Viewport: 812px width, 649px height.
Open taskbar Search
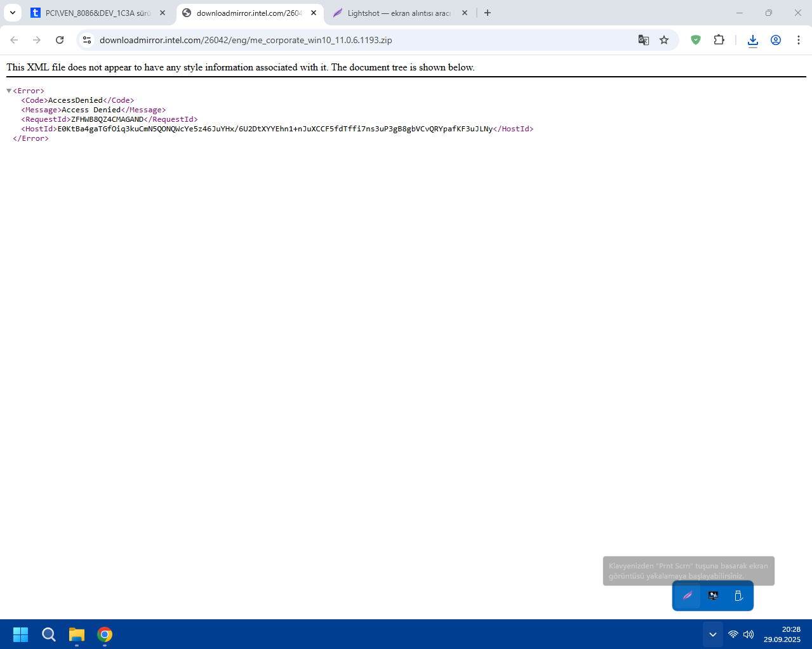click(49, 634)
